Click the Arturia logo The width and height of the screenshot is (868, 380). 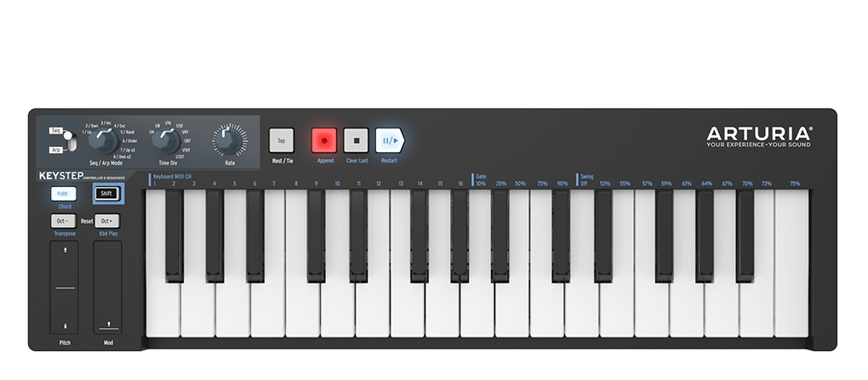point(759,137)
